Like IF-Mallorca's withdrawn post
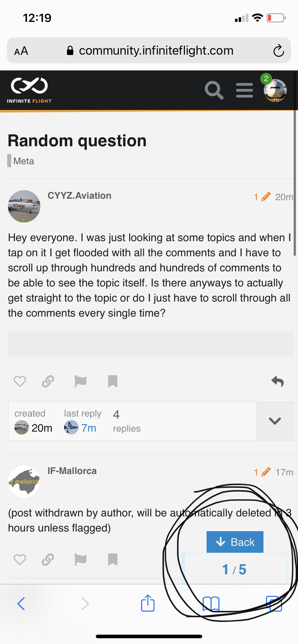The width and height of the screenshot is (298, 644). point(20,560)
